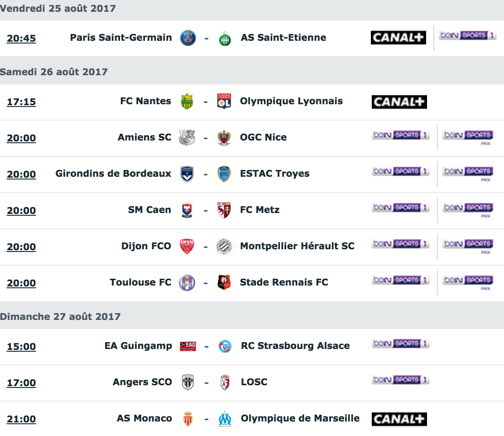This screenshot has width=504, height=436.
Task: Select the OGC Nice eagle crest
Action: tap(224, 138)
